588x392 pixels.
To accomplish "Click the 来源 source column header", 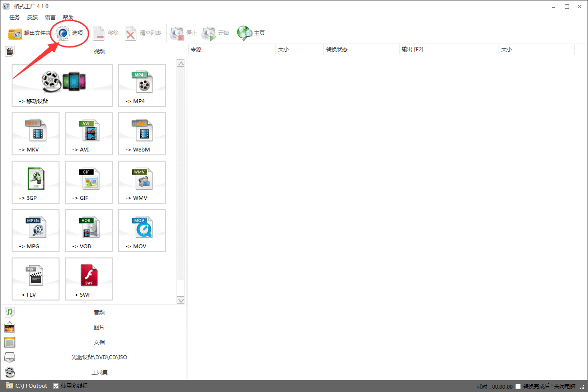I will coord(231,49).
